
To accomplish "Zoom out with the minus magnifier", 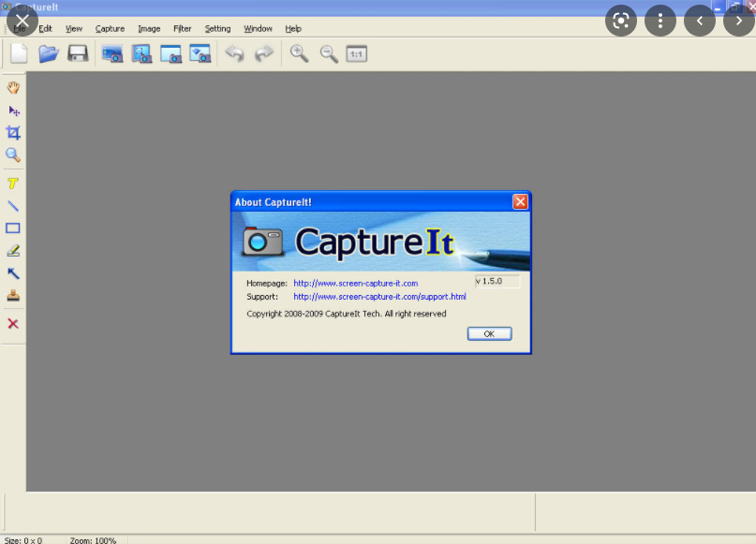I will point(329,53).
